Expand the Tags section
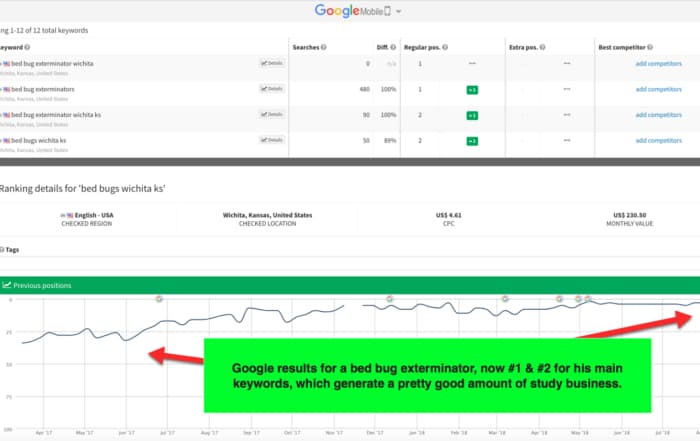Screen dimensions: 700x441 pyautogui.click(x=11, y=249)
